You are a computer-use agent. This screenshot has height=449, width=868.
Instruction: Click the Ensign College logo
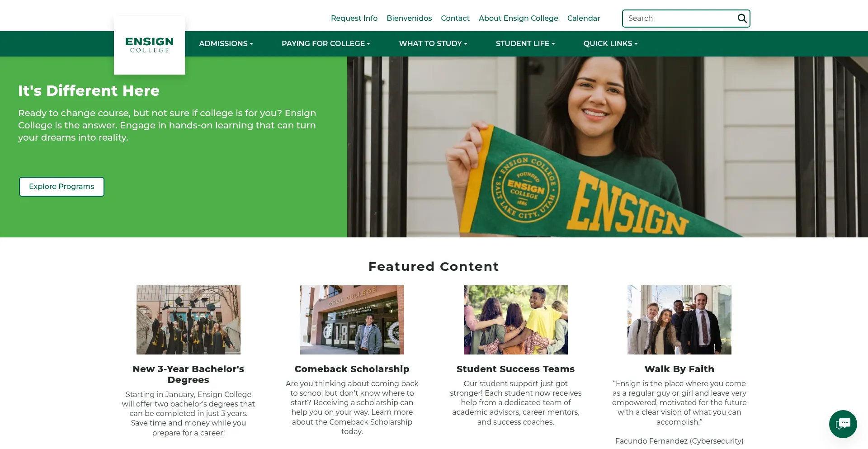[149, 45]
